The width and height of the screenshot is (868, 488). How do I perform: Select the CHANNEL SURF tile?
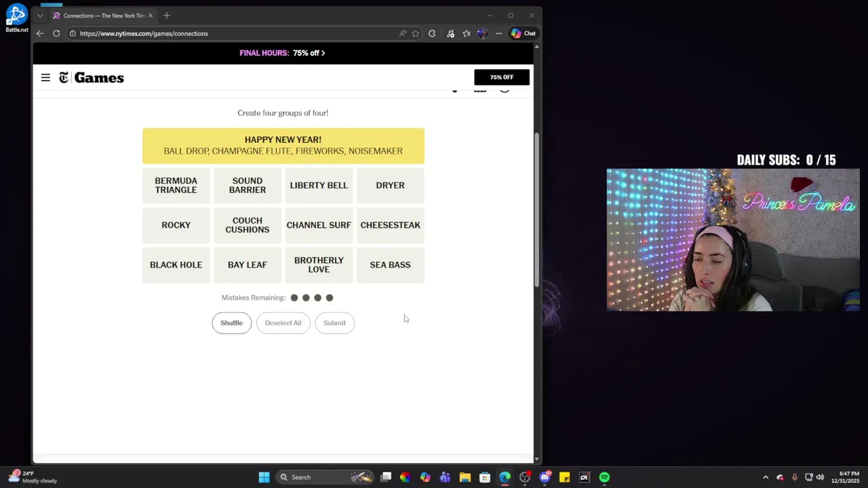click(x=319, y=225)
